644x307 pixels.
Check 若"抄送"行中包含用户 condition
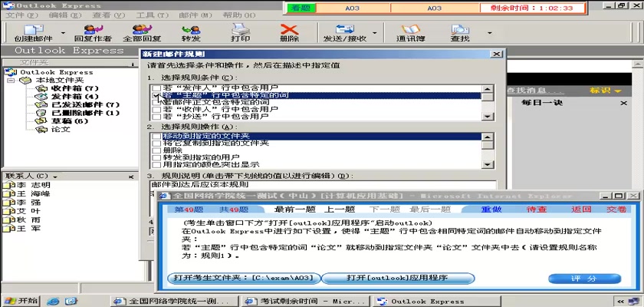click(x=156, y=117)
